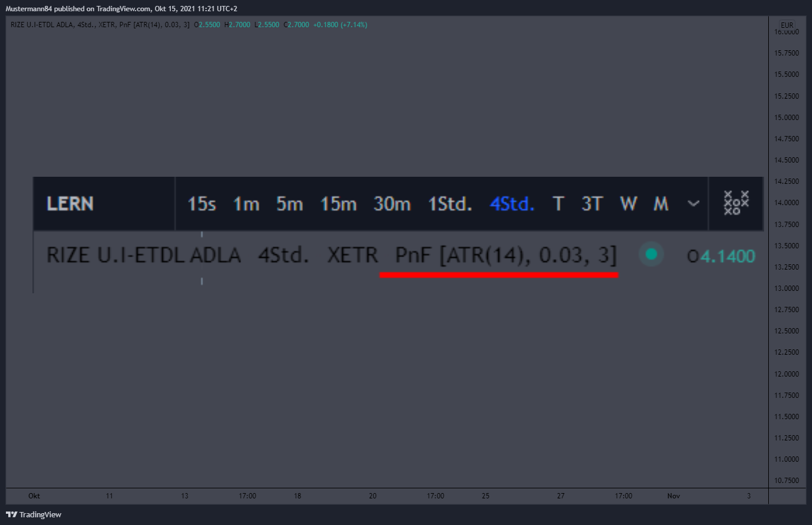Click XETR in the enlarged legend
The width and height of the screenshot is (812, 525).
(352, 255)
